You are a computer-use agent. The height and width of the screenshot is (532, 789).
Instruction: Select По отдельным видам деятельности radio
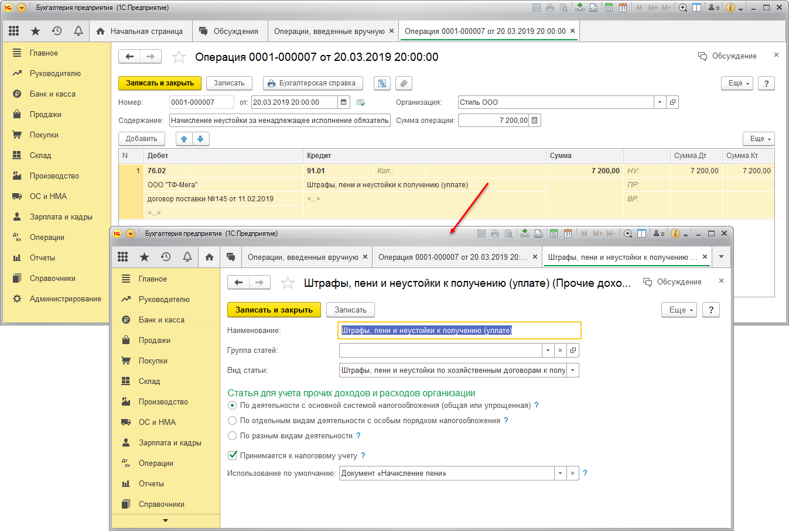(x=232, y=420)
